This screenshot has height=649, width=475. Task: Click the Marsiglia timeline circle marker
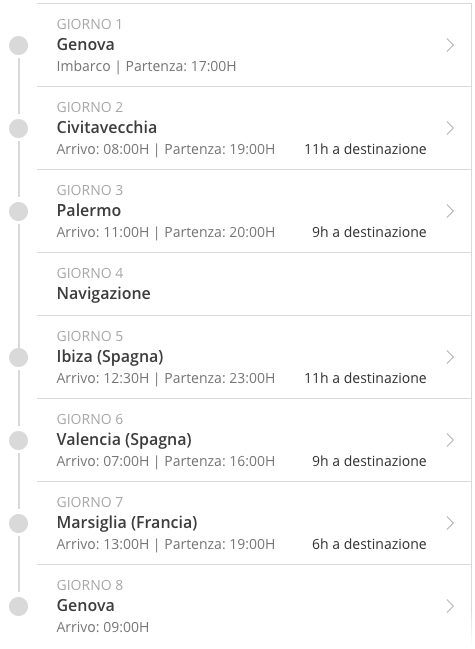coord(19,523)
